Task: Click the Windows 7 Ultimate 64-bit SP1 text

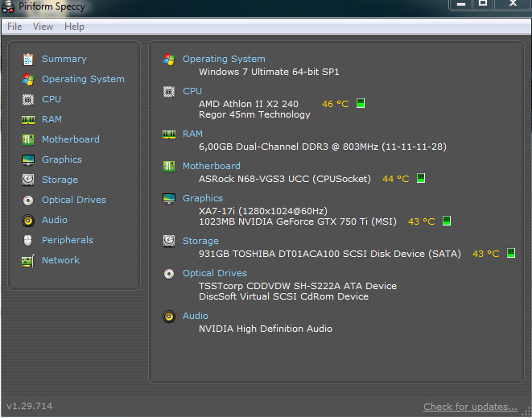Action: click(x=269, y=72)
